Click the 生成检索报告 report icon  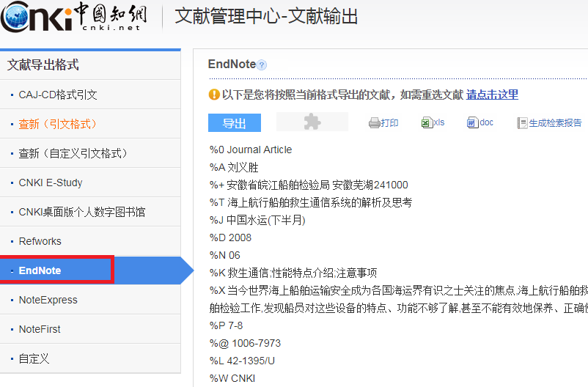(x=522, y=122)
